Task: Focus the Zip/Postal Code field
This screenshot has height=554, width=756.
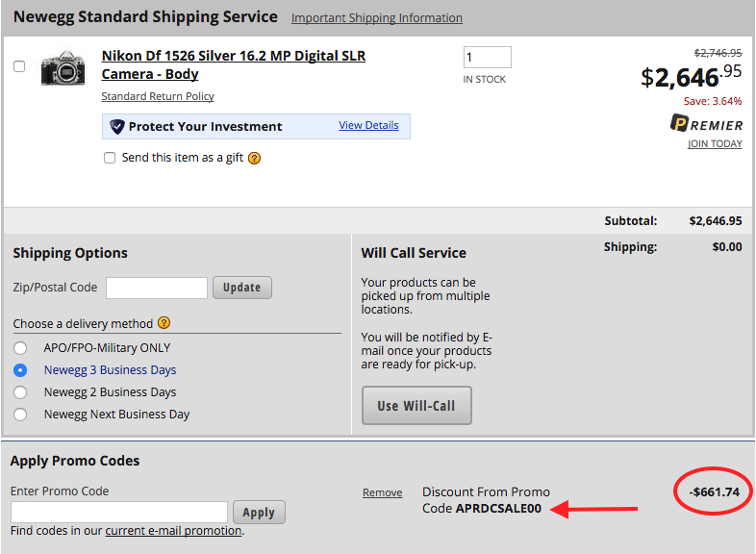Action: (157, 288)
